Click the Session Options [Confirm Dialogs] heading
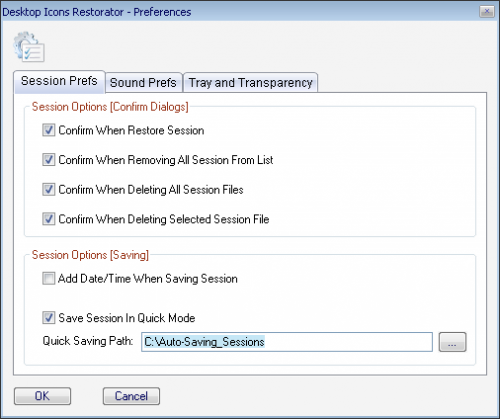Viewport: 500px width, 419px height. click(110, 107)
